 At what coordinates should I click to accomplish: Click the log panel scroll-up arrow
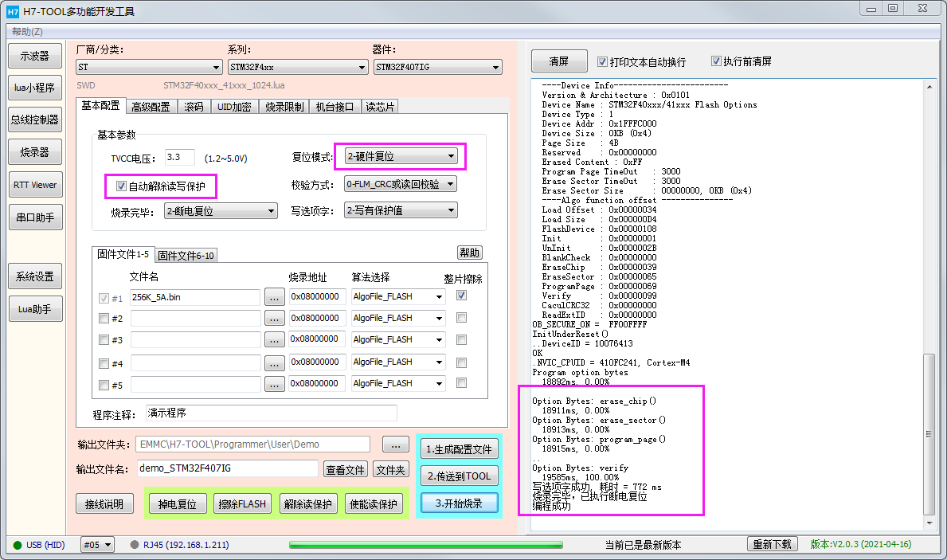(929, 87)
